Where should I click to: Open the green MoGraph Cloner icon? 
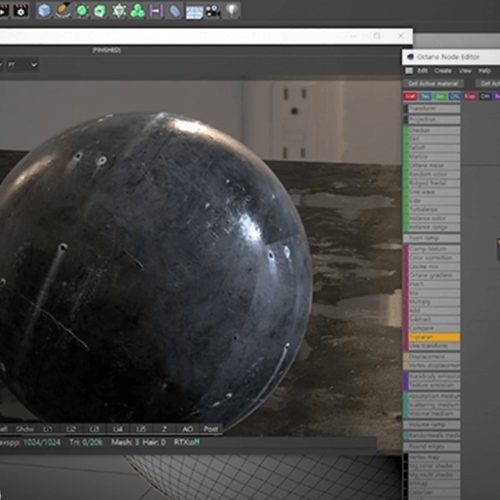point(137,11)
